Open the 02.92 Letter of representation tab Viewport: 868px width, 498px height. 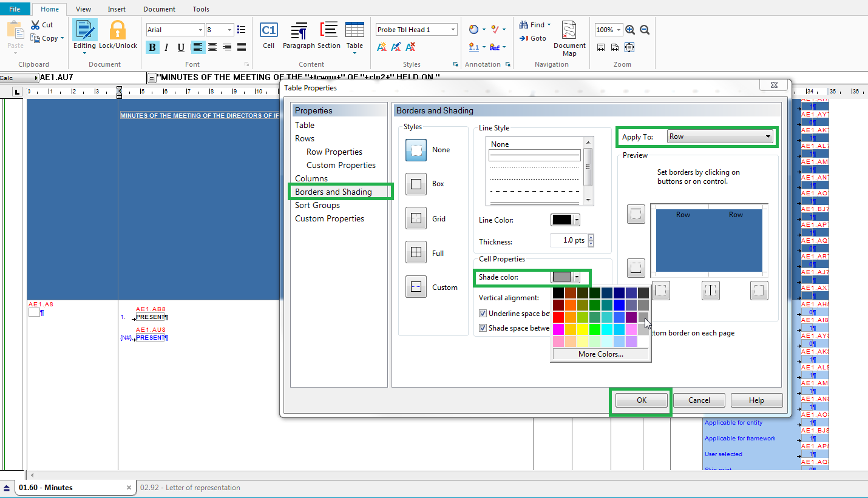[x=190, y=488]
